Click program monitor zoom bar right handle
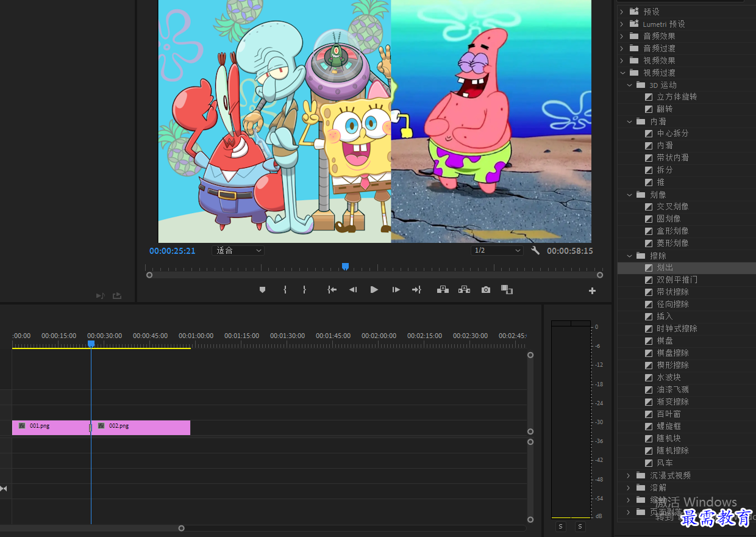The width and height of the screenshot is (756, 537). click(x=600, y=275)
